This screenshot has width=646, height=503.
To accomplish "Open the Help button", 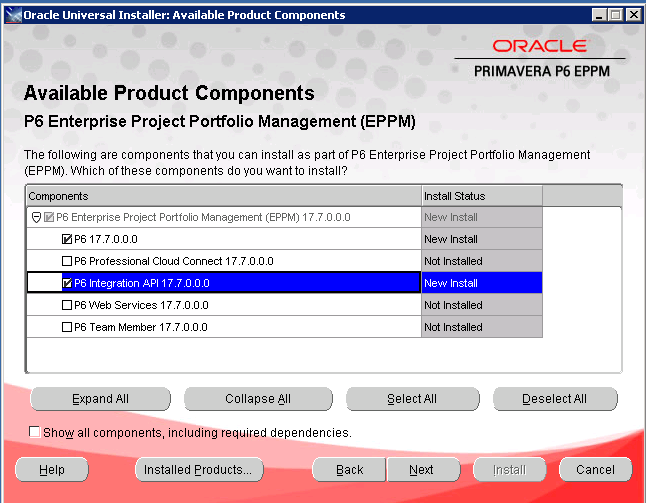I will [52, 470].
